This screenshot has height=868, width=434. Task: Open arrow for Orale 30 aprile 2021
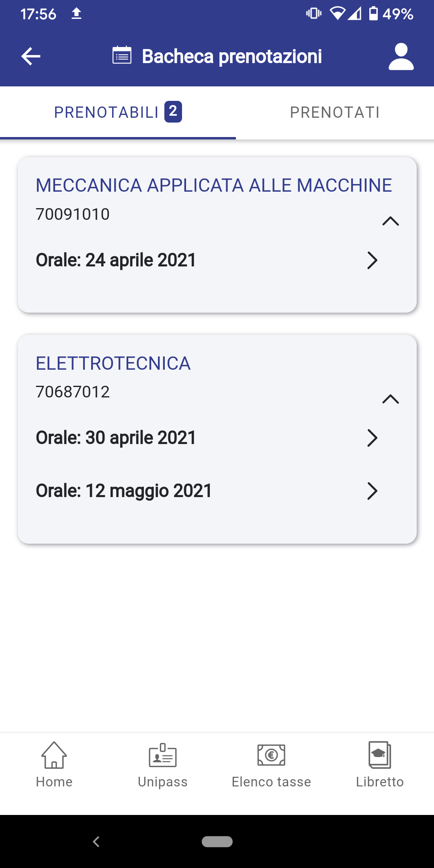(372, 438)
